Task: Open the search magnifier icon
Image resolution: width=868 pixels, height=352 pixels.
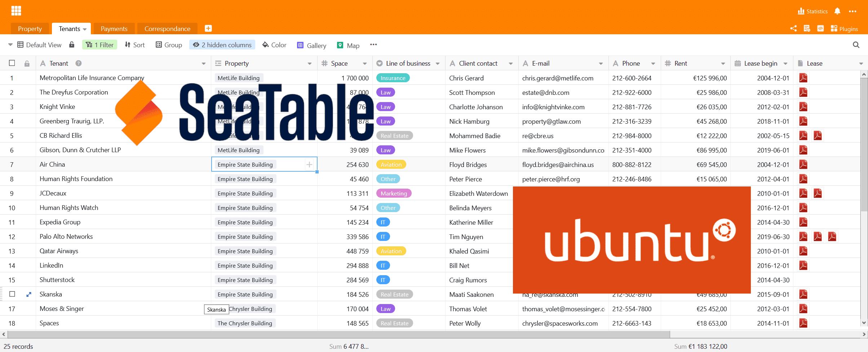Action: coord(856,45)
